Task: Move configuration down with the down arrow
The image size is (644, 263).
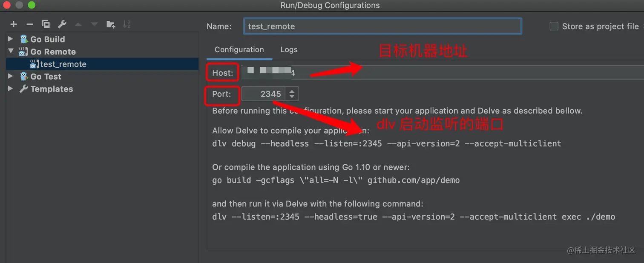Action: (95, 24)
